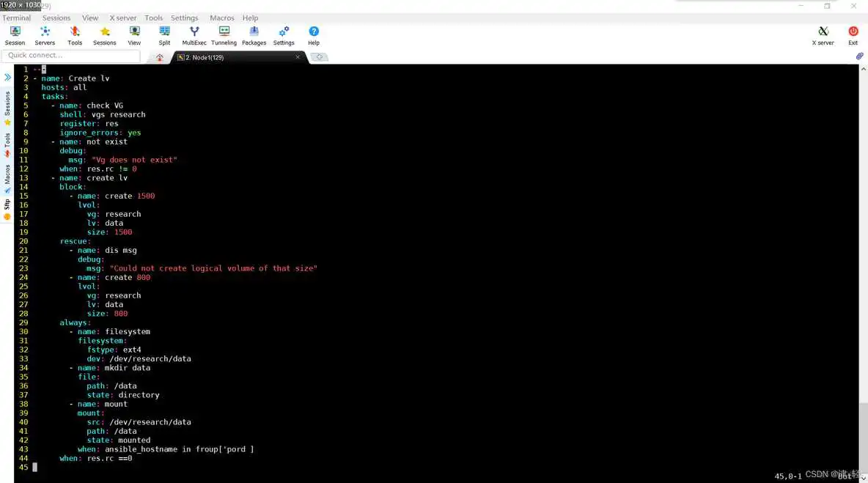868x483 pixels.
Task: Open the Terminal menu
Action: (x=16, y=18)
